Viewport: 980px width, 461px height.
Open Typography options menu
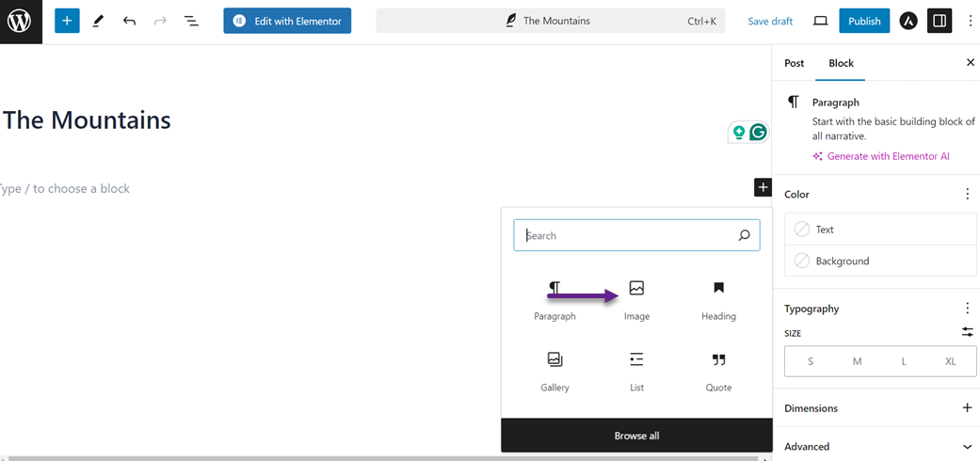967,309
